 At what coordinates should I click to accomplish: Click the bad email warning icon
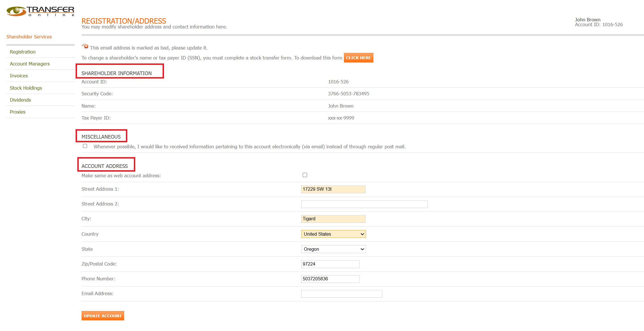coord(85,46)
